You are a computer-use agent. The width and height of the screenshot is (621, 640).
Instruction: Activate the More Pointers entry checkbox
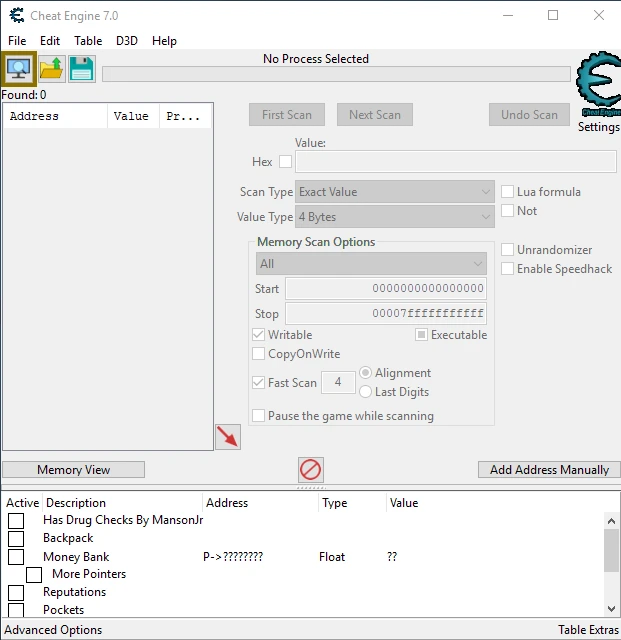(34, 575)
